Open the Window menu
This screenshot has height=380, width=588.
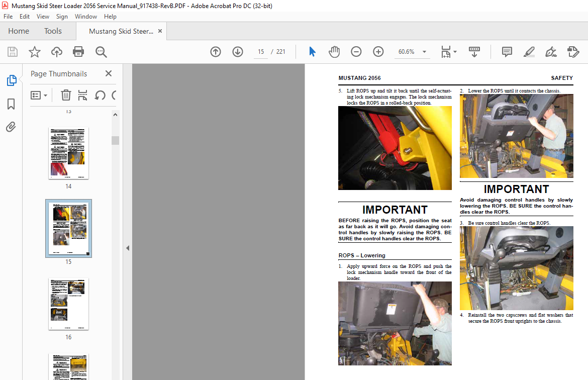86,17
